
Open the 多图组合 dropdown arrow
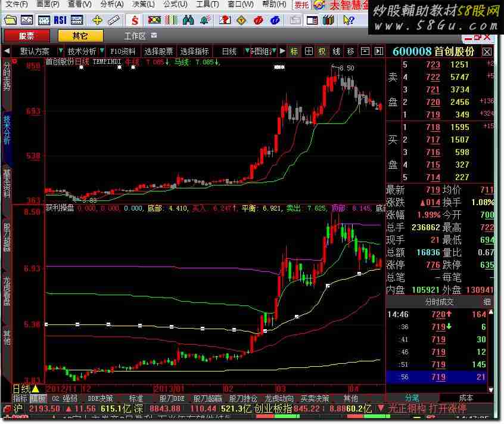pyautogui.click(x=274, y=51)
